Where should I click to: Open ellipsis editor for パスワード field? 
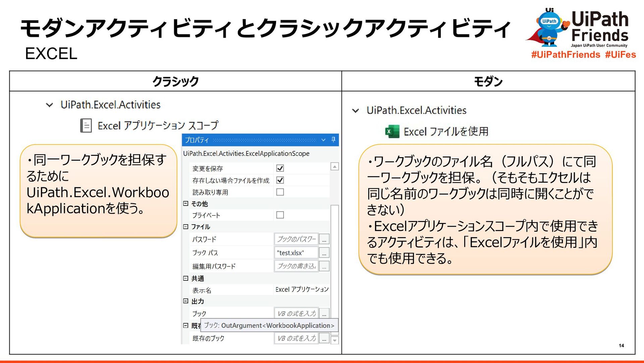[324, 239]
